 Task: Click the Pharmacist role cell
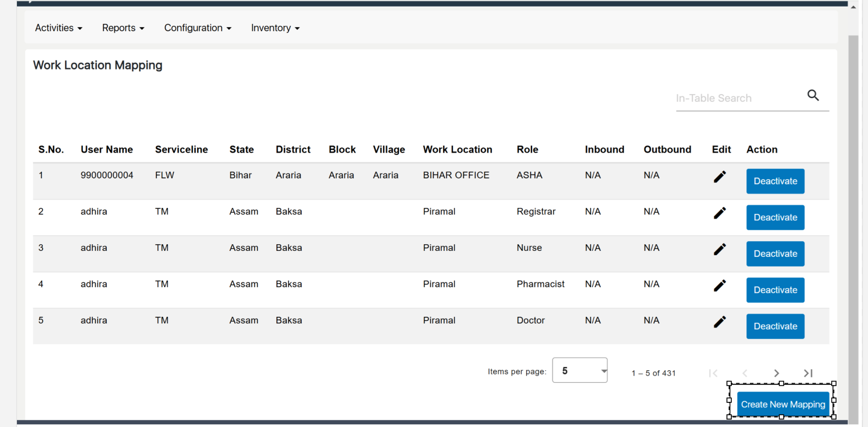click(x=540, y=284)
